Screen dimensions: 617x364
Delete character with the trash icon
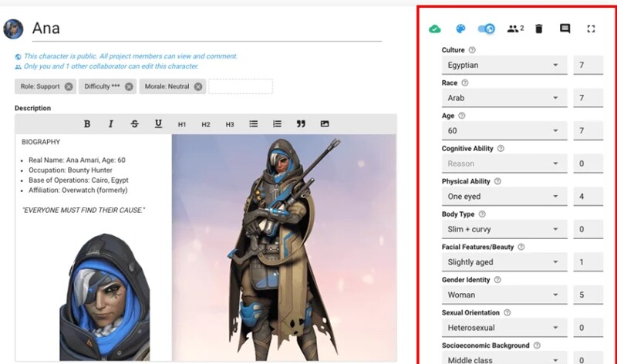coord(539,29)
